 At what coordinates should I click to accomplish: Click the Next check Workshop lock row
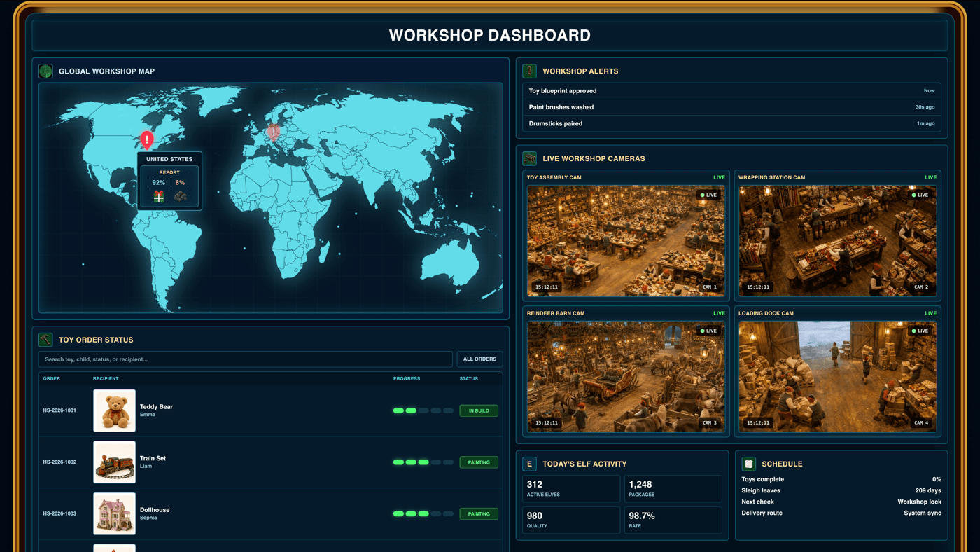point(841,502)
